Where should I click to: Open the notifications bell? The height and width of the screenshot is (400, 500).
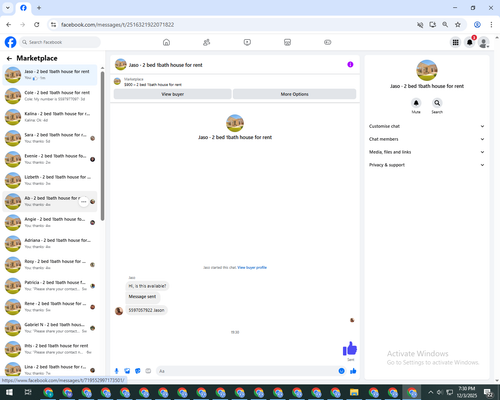tap(470, 42)
